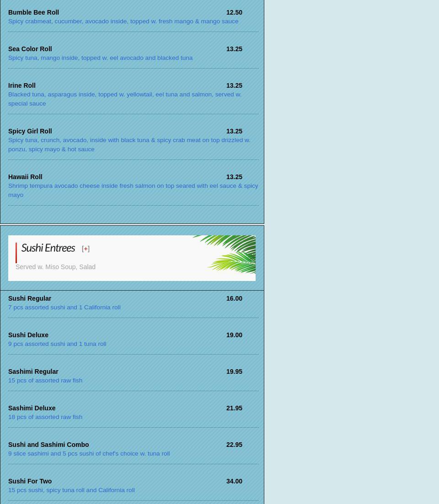Viewport: 439px width, 504px height.
Task: Expand the Sushi Entrees [+] toggle
Action: (86, 249)
